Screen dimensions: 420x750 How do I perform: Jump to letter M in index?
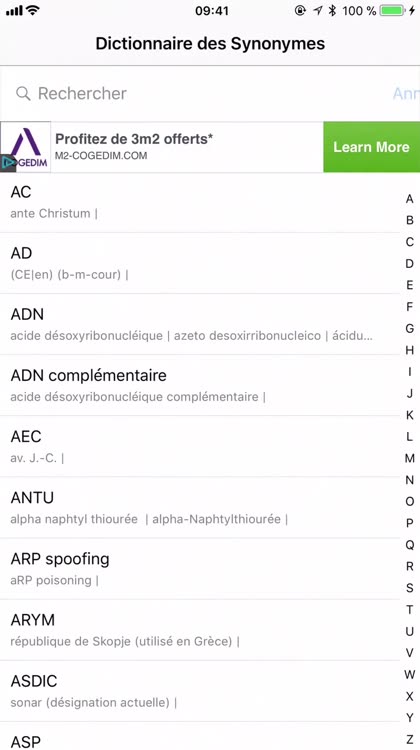coord(409,458)
